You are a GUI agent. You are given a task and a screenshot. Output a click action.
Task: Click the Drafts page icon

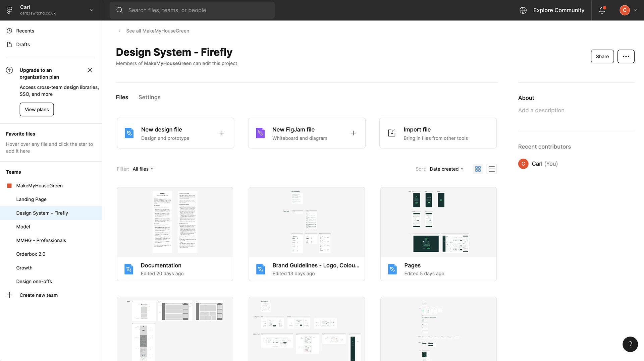(9, 45)
